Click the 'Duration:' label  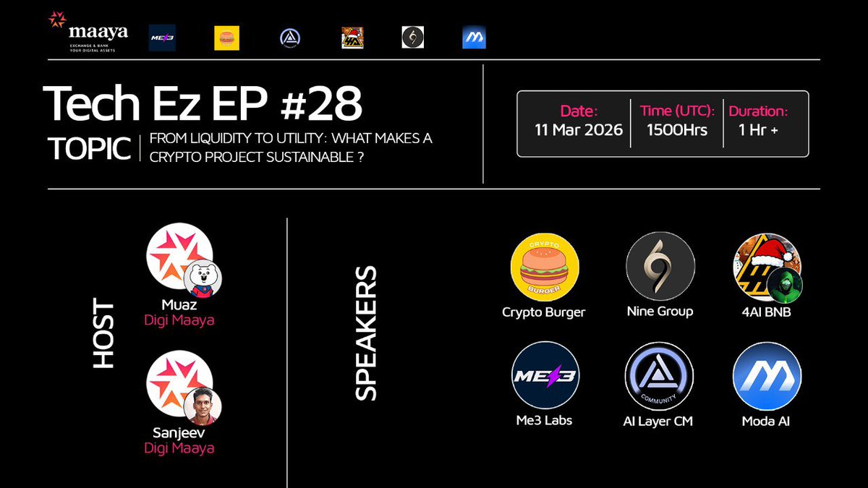pos(757,111)
